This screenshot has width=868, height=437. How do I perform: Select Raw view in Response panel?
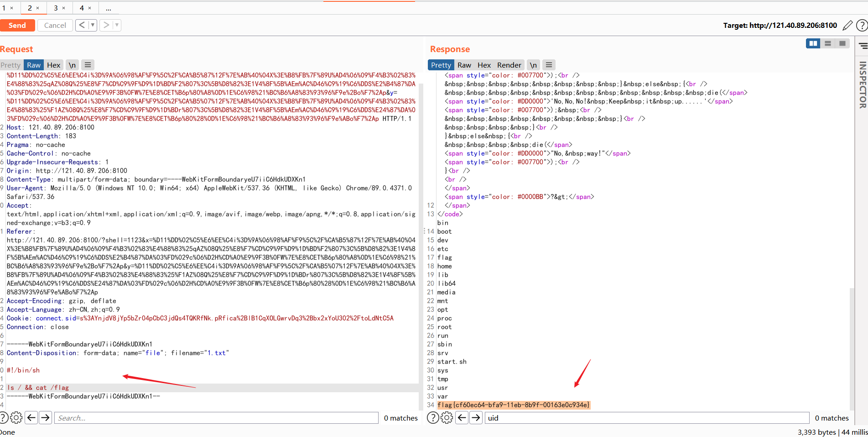(464, 65)
